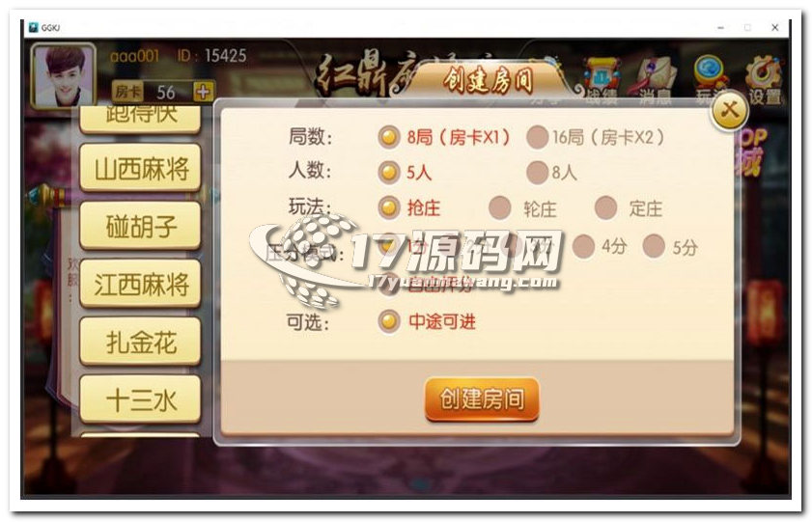Select 5分 bet score option
Image resolution: width=812 pixels, height=522 pixels.
coord(670,247)
